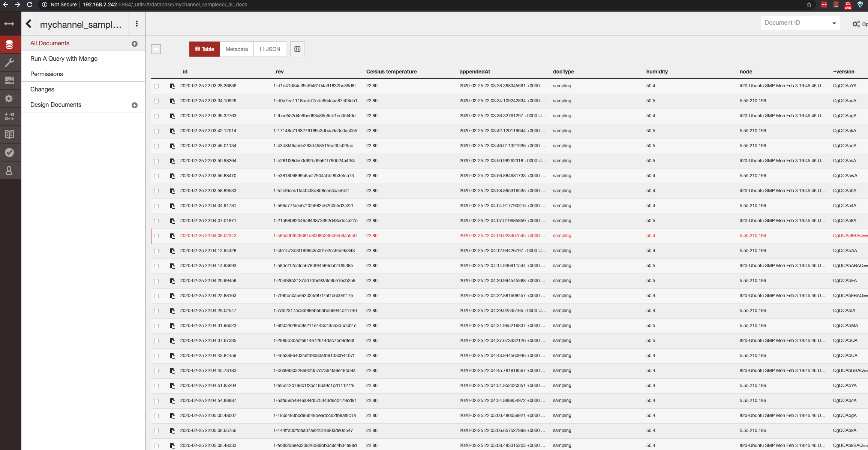Open the Databases sidebar icon
Image resolution: width=868 pixels, height=450 pixels.
tap(9, 45)
